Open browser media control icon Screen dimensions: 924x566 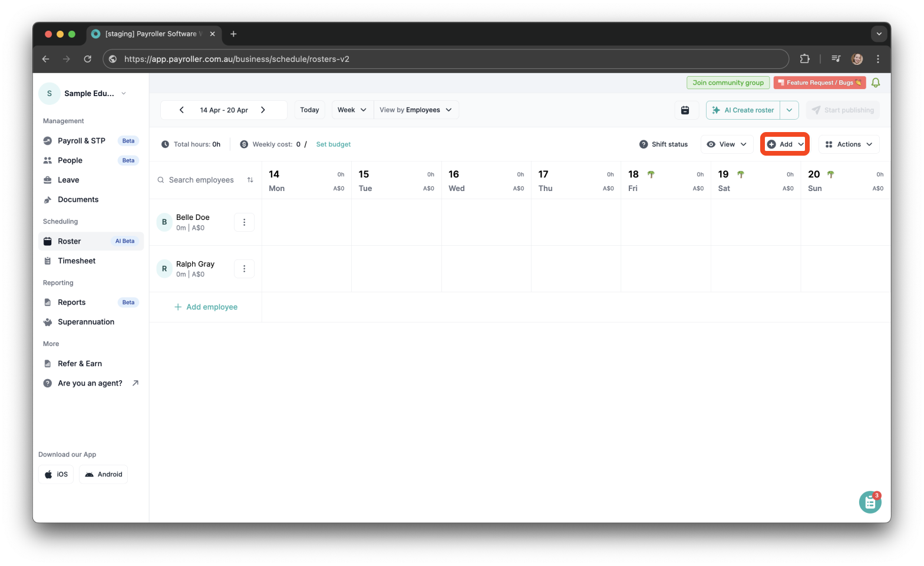[836, 59]
